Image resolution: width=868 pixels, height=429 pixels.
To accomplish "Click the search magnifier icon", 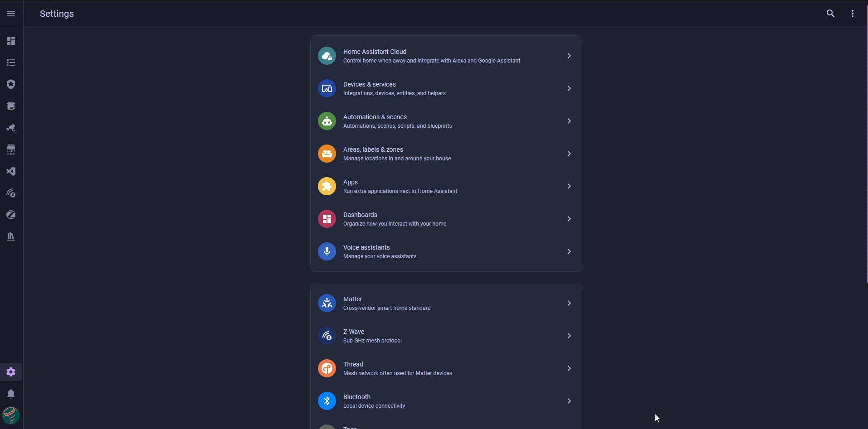I will pyautogui.click(x=830, y=14).
